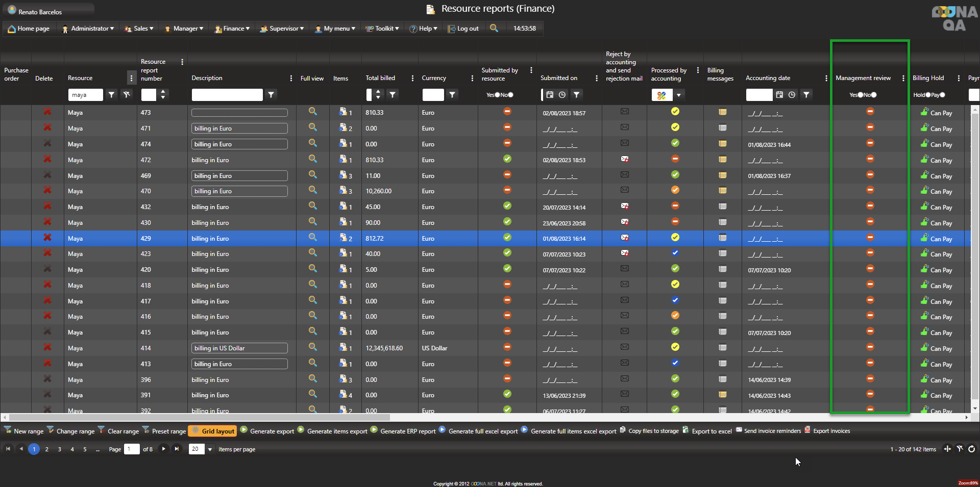980x487 pixels.
Task: Click the Description filter input field
Action: coord(227,95)
